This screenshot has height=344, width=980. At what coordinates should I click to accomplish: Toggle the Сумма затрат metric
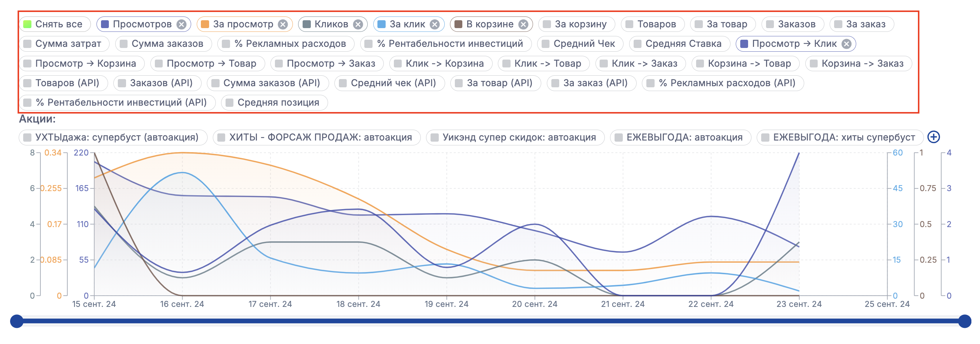coord(64,44)
